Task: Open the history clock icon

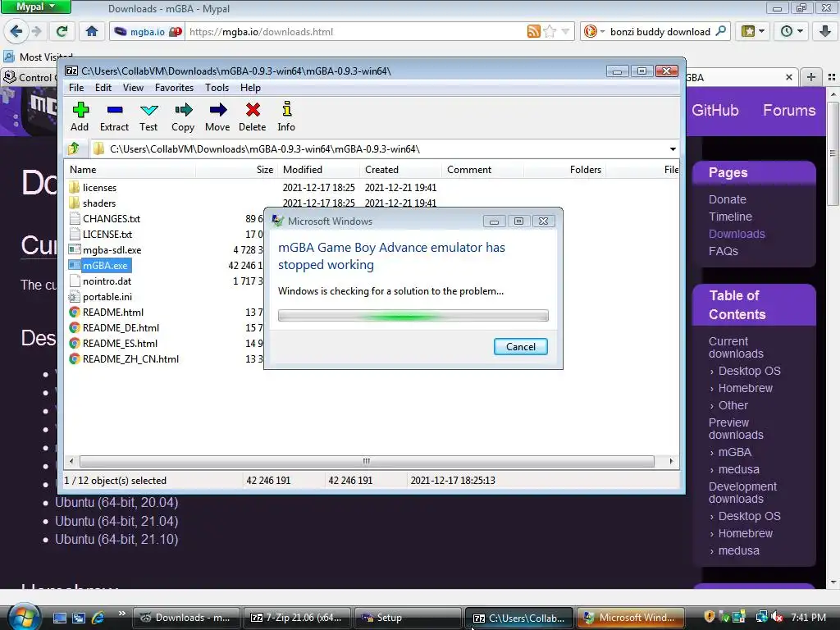Action: [787, 32]
